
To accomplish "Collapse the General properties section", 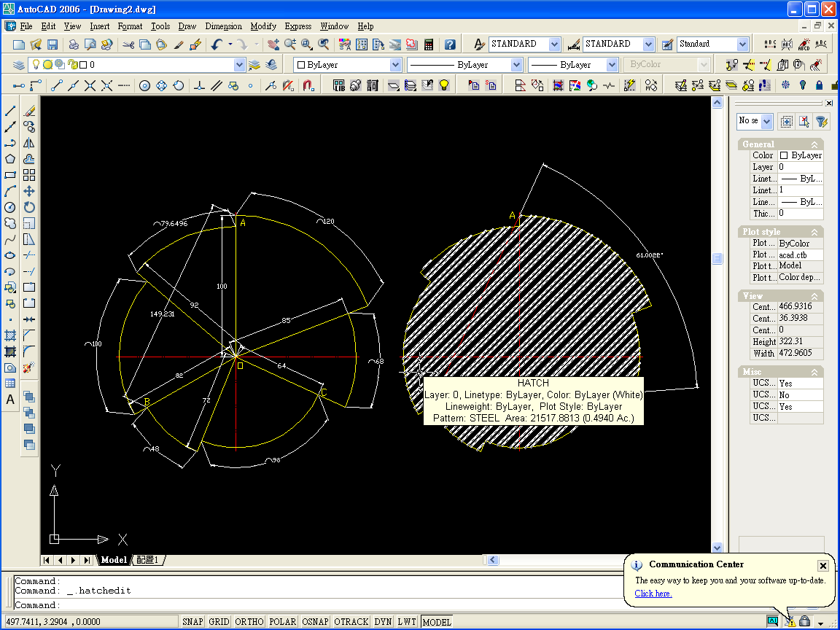I will coord(814,144).
